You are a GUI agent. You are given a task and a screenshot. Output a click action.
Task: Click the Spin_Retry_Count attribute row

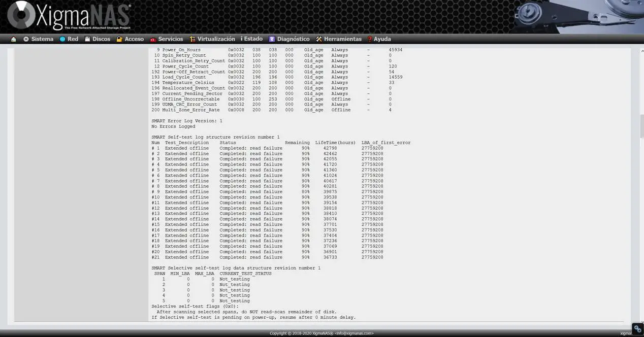pos(277,55)
